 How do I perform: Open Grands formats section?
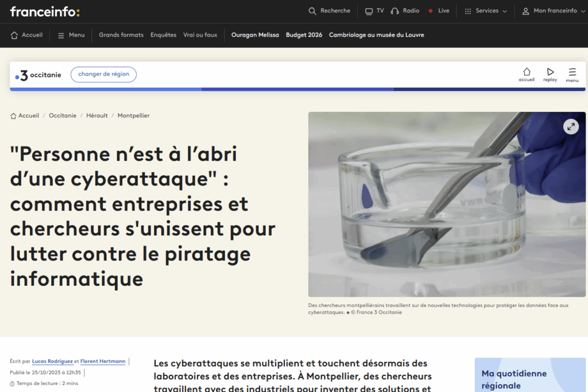pos(121,35)
